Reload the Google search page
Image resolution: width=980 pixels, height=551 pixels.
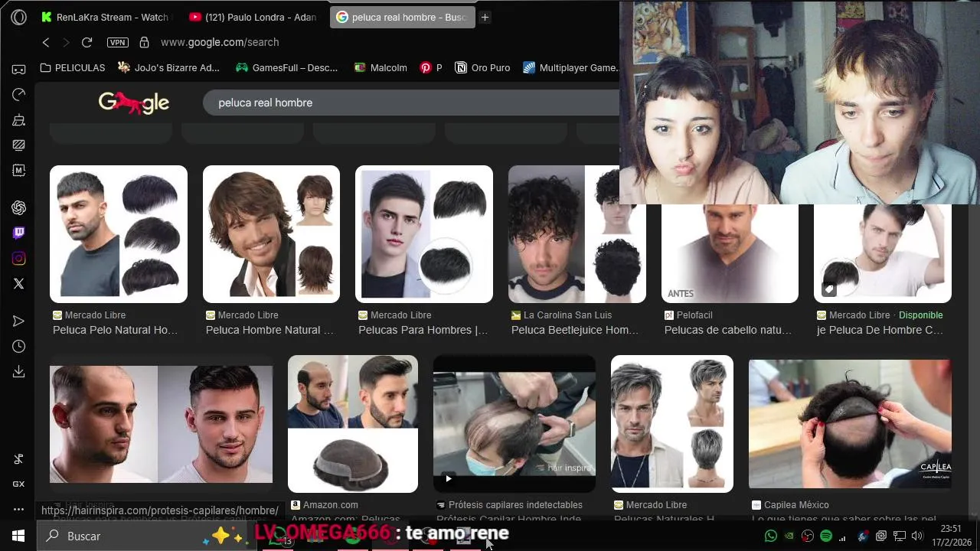(x=87, y=42)
